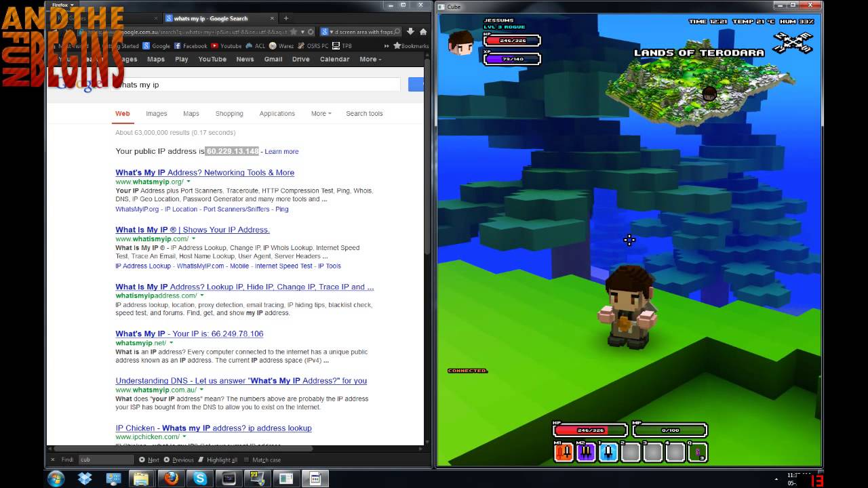Close the Firefox find bar
This screenshot has height=488, width=868.
tap(53, 460)
